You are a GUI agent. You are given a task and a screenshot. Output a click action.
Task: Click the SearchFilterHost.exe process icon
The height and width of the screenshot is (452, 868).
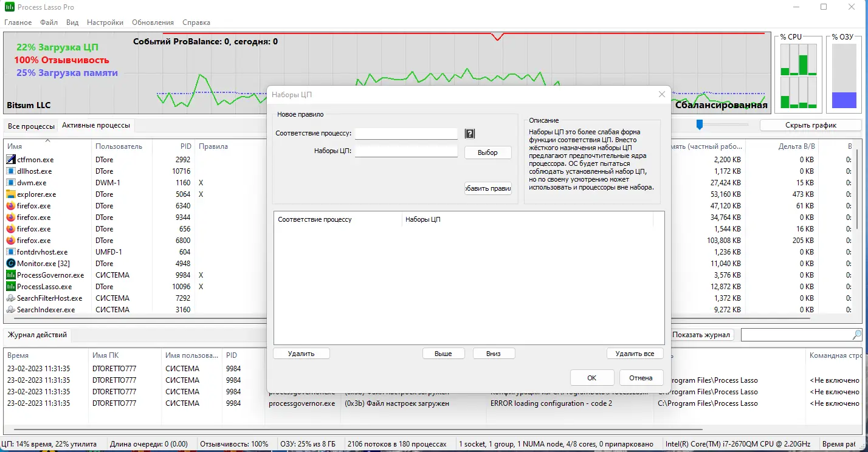10,298
